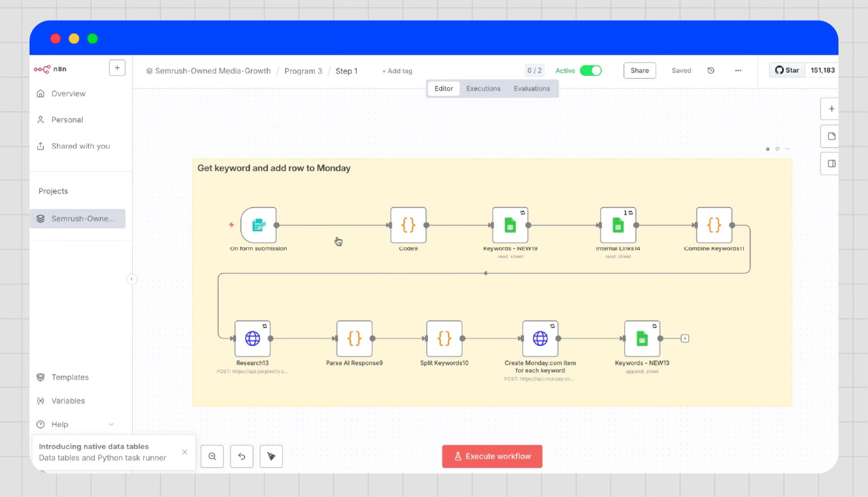
Task: Expand the Help menu
Action: tap(76, 424)
